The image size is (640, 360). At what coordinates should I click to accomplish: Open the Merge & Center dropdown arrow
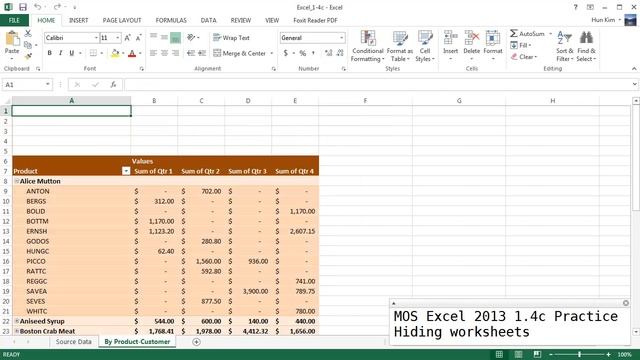[x=272, y=53]
